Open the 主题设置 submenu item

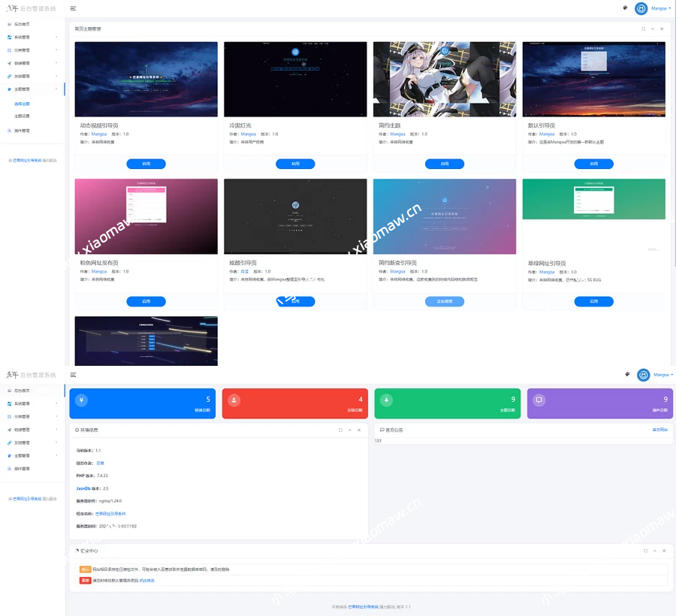click(23, 116)
